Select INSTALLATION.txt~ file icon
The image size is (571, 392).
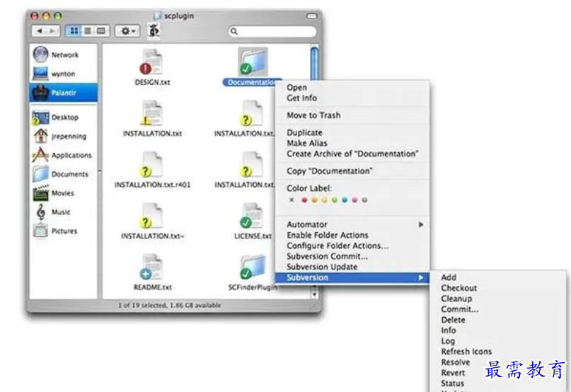[151, 216]
